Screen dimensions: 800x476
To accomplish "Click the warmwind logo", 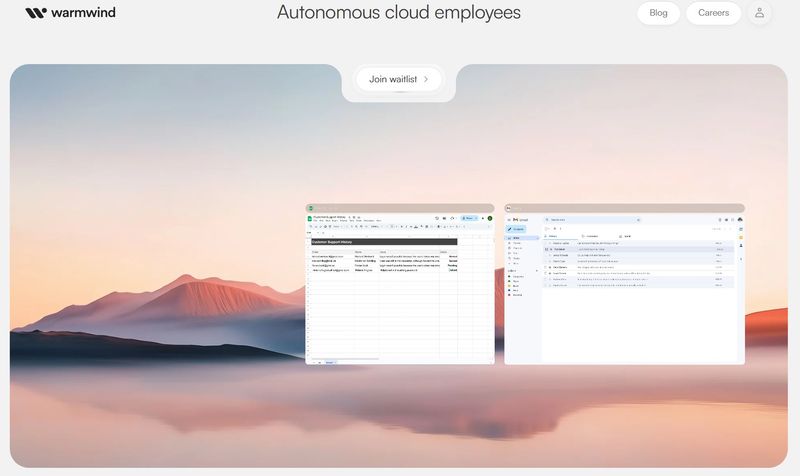I will [x=70, y=12].
